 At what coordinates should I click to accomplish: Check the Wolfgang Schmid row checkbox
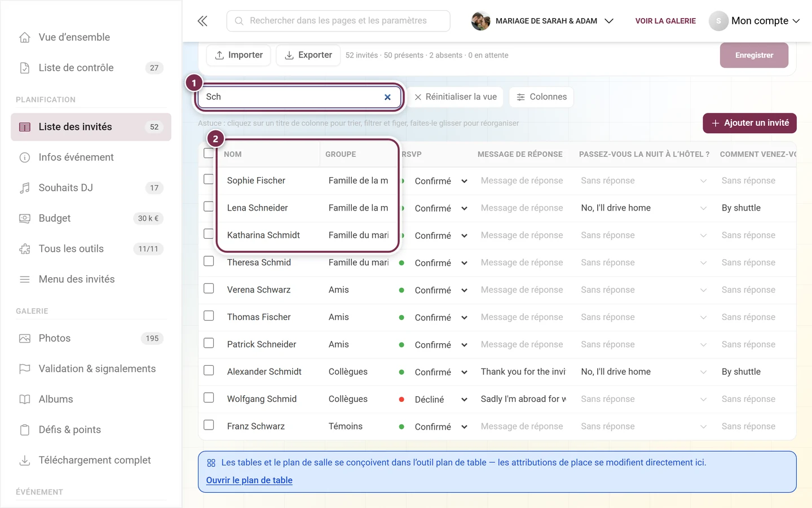(x=209, y=397)
